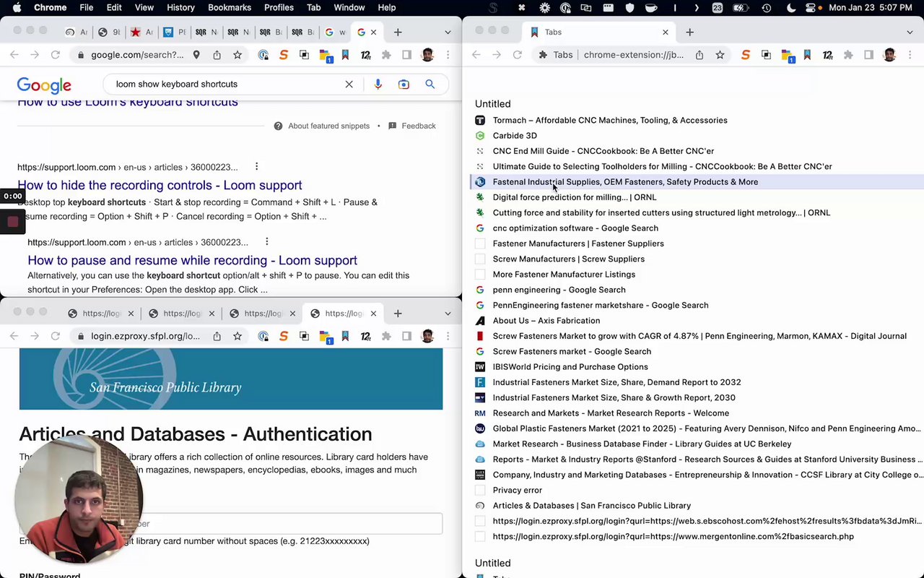The image size is (924, 578).
Task: Open the 'IBISWorld Pricing and Purchase Options' entry
Action: tap(570, 367)
